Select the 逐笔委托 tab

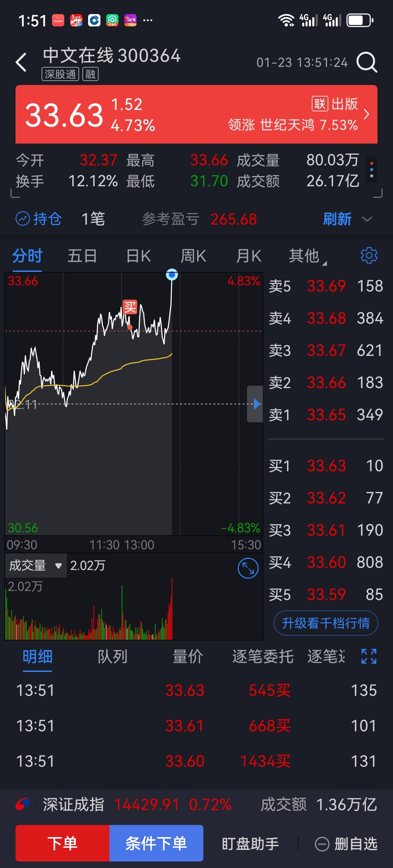click(263, 656)
